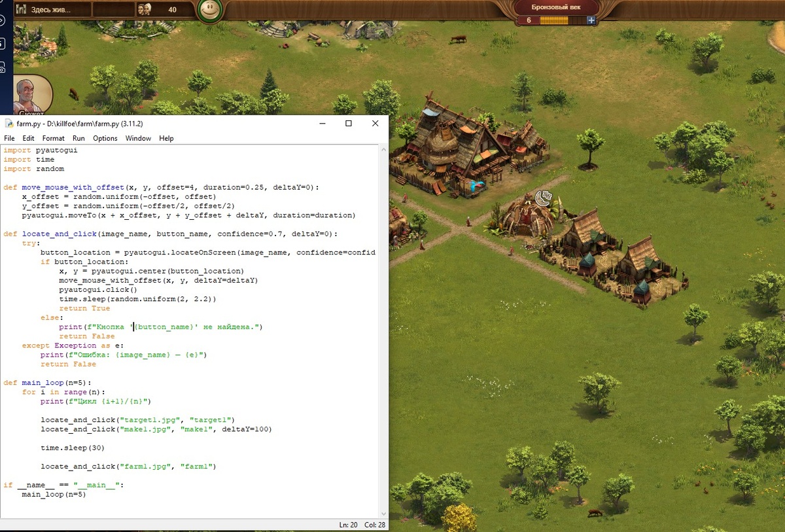Click the green smiley happiness indicator
The width and height of the screenshot is (785, 532).
click(210, 10)
